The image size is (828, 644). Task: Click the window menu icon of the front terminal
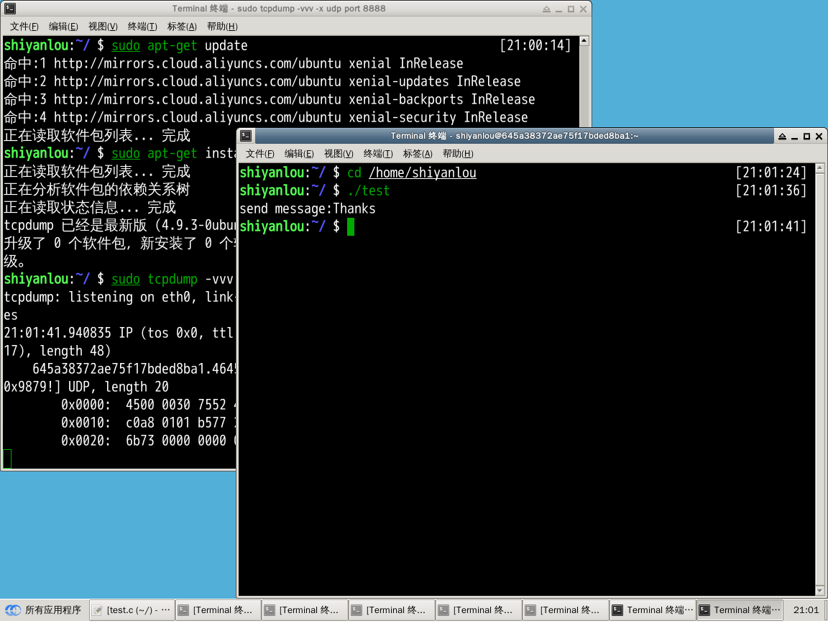tap(246, 136)
